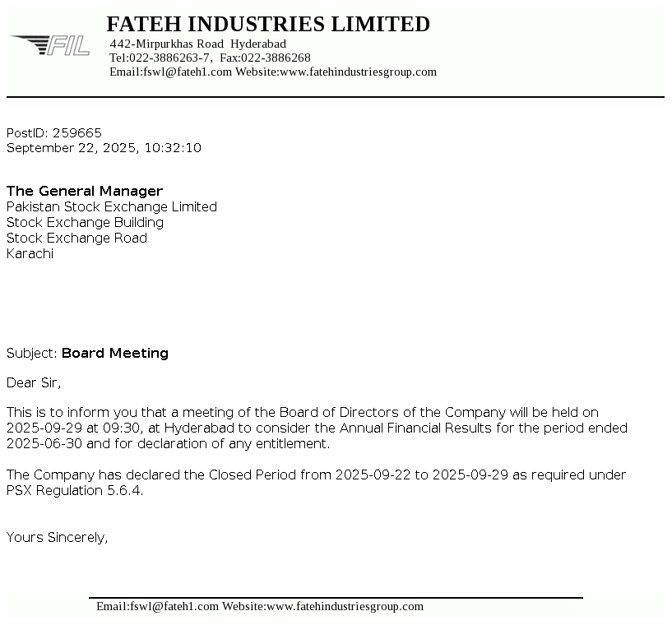Image resolution: width=672 pixels, height=625 pixels.
Task: Click the PostID 259665 line
Action: pyautogui.click(x=54, y=132)
